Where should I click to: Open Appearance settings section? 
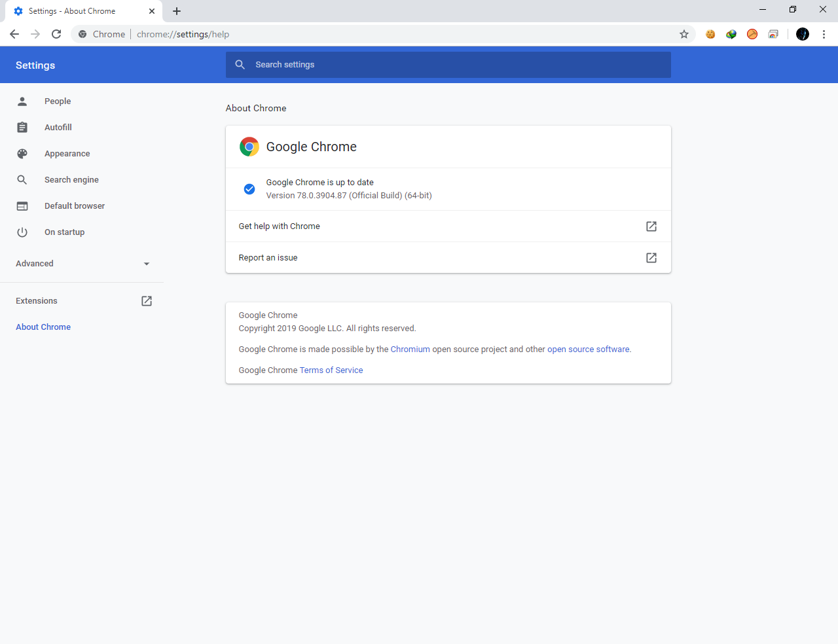67,154
